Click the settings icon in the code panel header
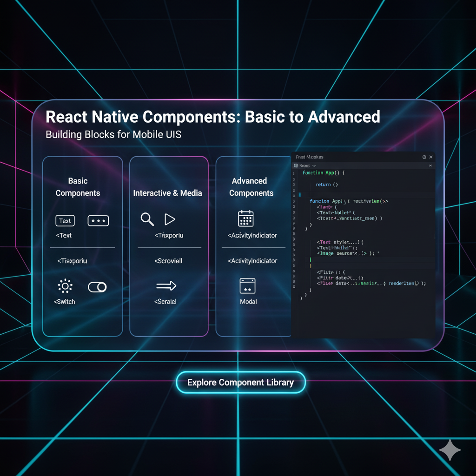 tap(424, 157)
